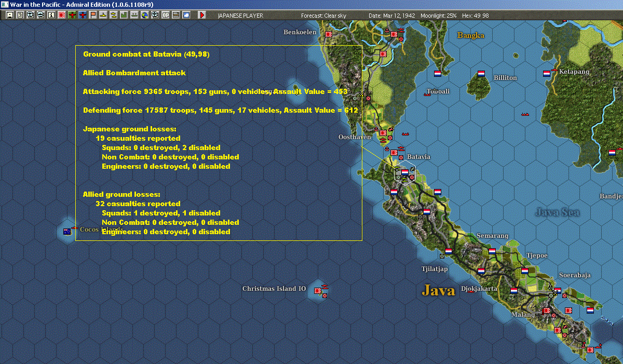Screen dimensions: 623x364
Task: Click the '19 casualties reported' text
Action: (138, 138)
